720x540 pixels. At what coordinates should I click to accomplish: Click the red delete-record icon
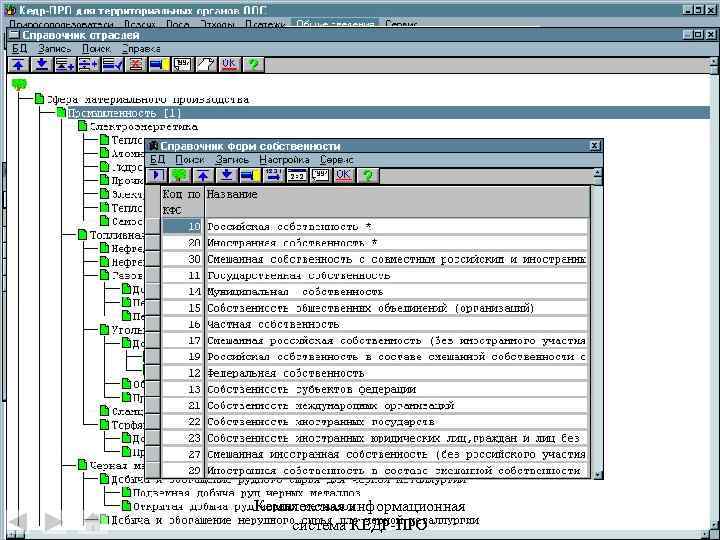click(135, 65)
